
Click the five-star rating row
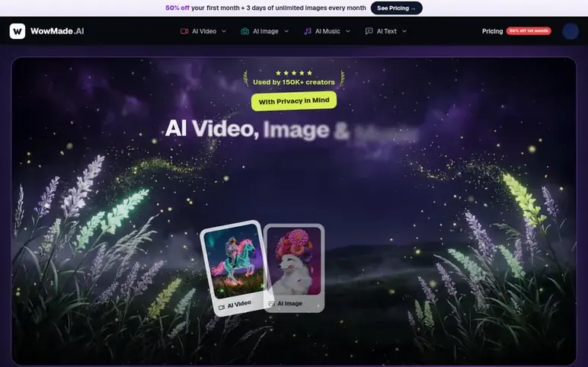(294, 73)
